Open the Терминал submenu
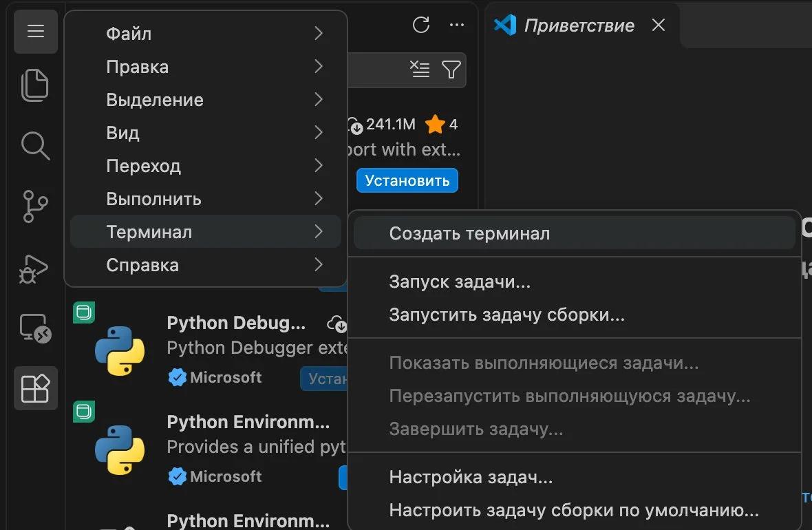Screen dimensions: 812x530 point(206,231)
